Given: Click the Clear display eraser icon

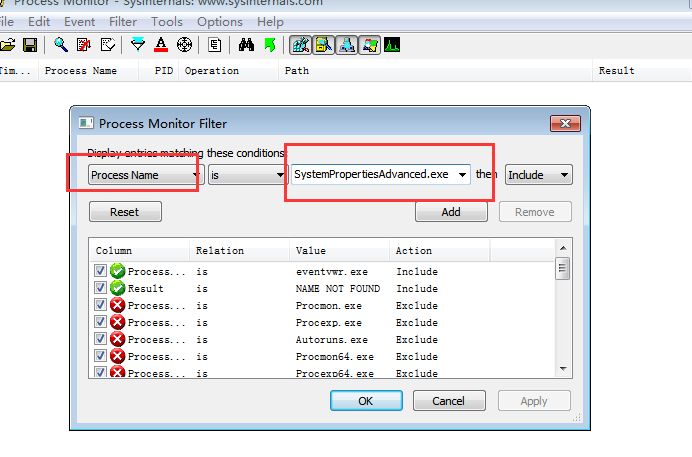Looking at the screenshot, I should pyautogui.click(x=108, y=45).
